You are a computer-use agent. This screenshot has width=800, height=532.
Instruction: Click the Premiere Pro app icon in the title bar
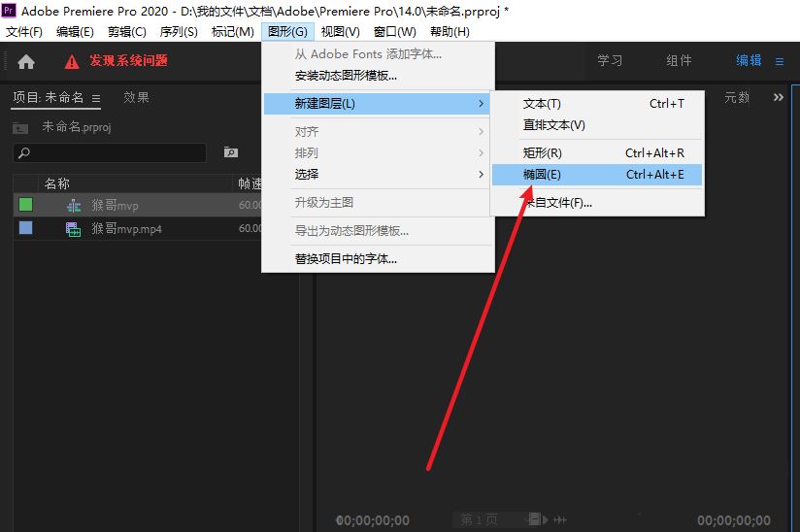point(9,10)
